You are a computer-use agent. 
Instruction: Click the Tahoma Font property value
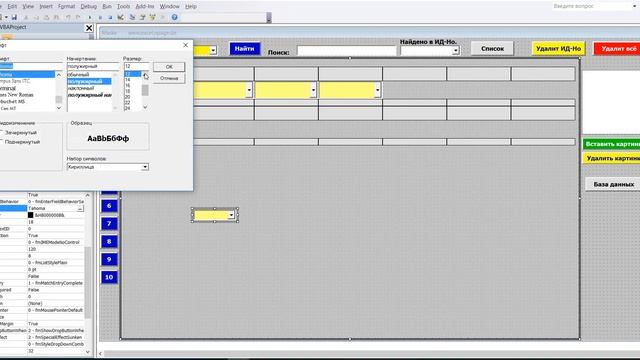click(52, 209)
